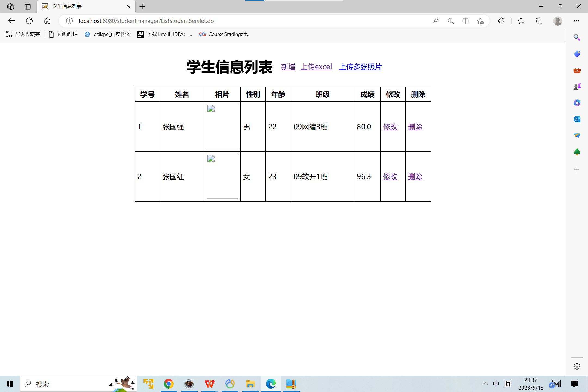Open tab actions menu button
Image resolution: width=588 pixels, height=392 pixels.
(x=27, y=7)
